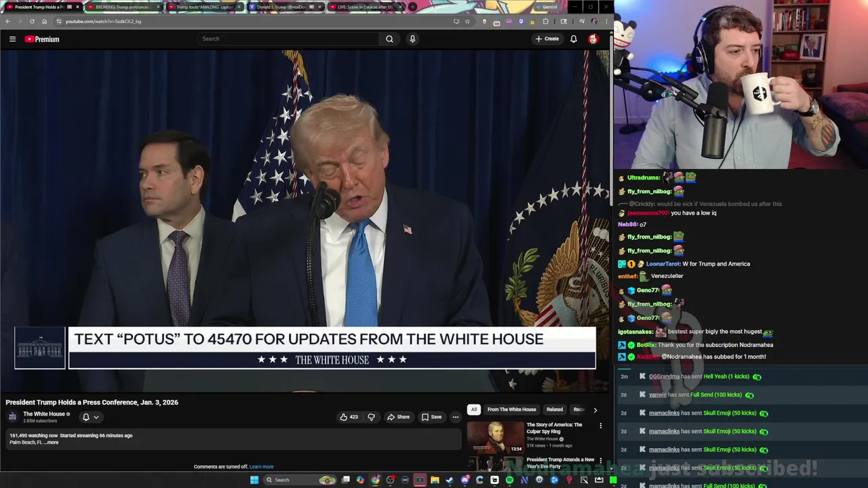Open the Learn more comments link
This screenshot has height=488, width=868.
coord(262,466)
